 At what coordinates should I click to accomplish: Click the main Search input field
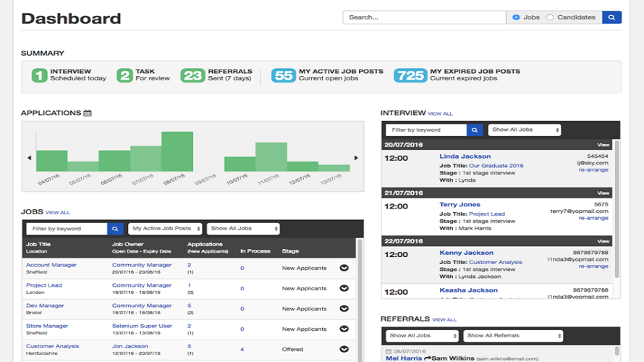tap(424, 17)
